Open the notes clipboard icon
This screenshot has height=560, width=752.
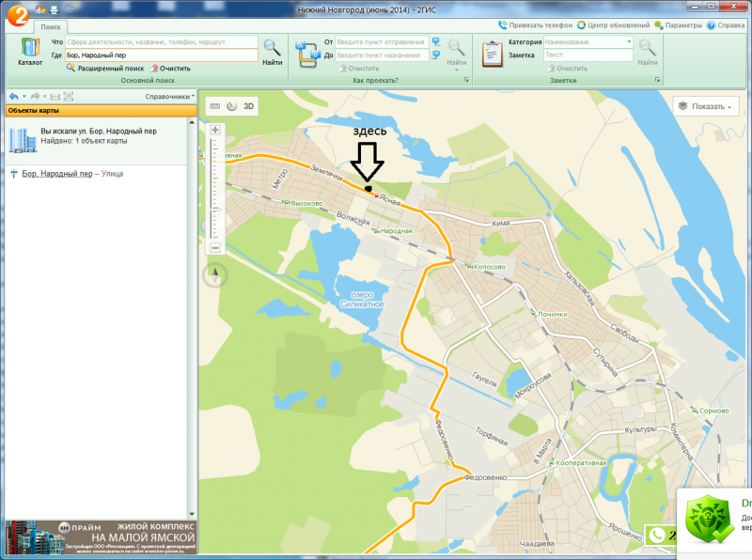click(492, 54)
